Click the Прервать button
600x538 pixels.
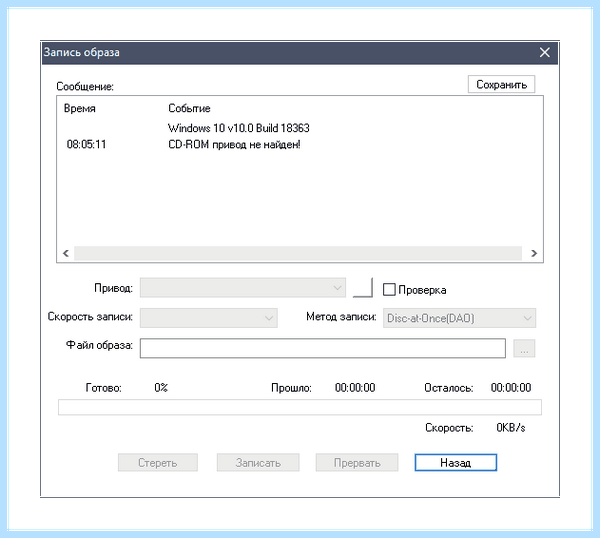coord(357,463)
